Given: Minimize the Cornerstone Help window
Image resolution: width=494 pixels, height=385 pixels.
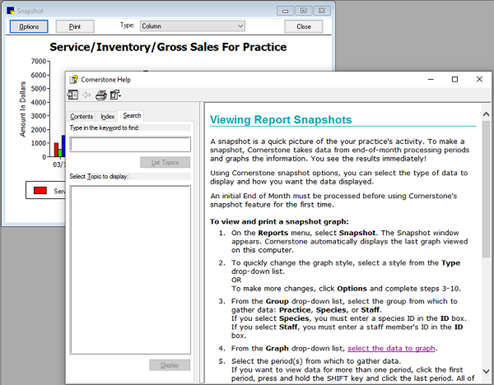Looking at the screenshot, I should pos(431,79).
